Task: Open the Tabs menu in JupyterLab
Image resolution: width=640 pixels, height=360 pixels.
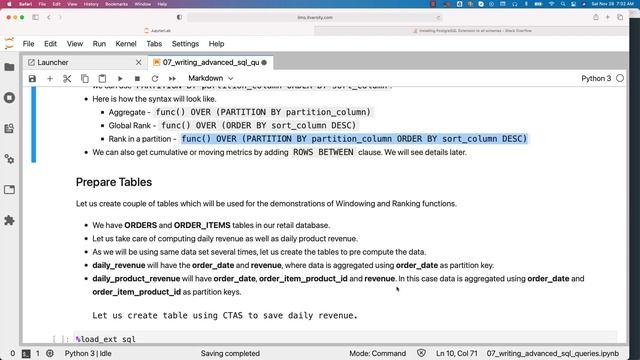Action: [154, 44]
